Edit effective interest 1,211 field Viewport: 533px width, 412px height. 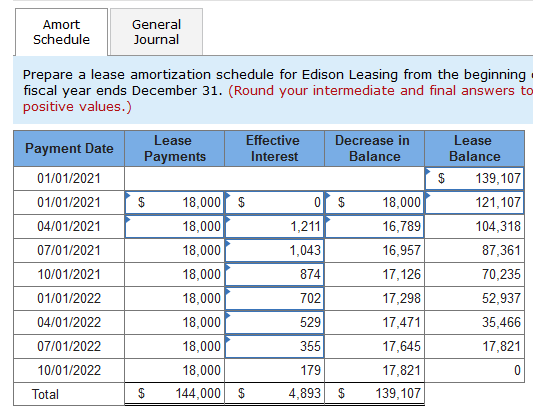pos(274,226)
